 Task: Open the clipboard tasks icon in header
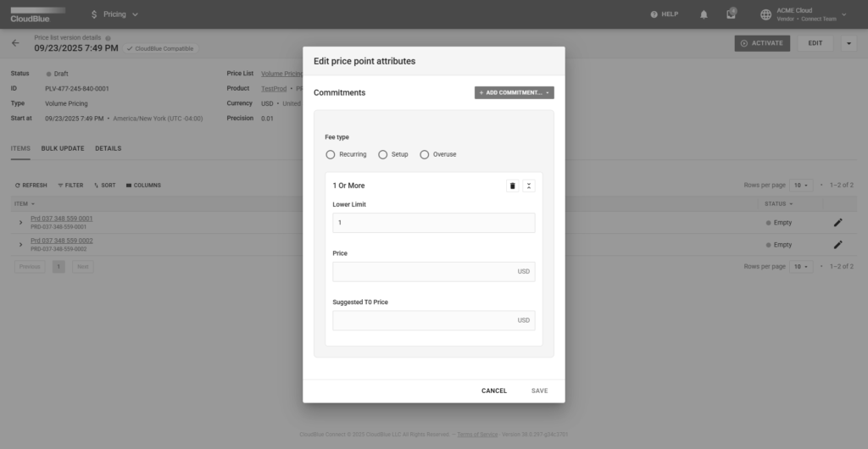tap(731, 14)
